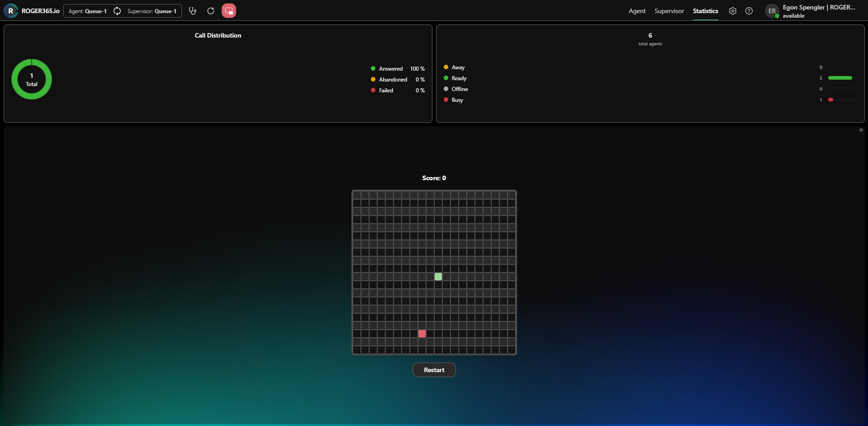Click the red Busy progress bar
Image resolution: width=868 pixels, height=426 pixels.
click(x=830, y=100)
